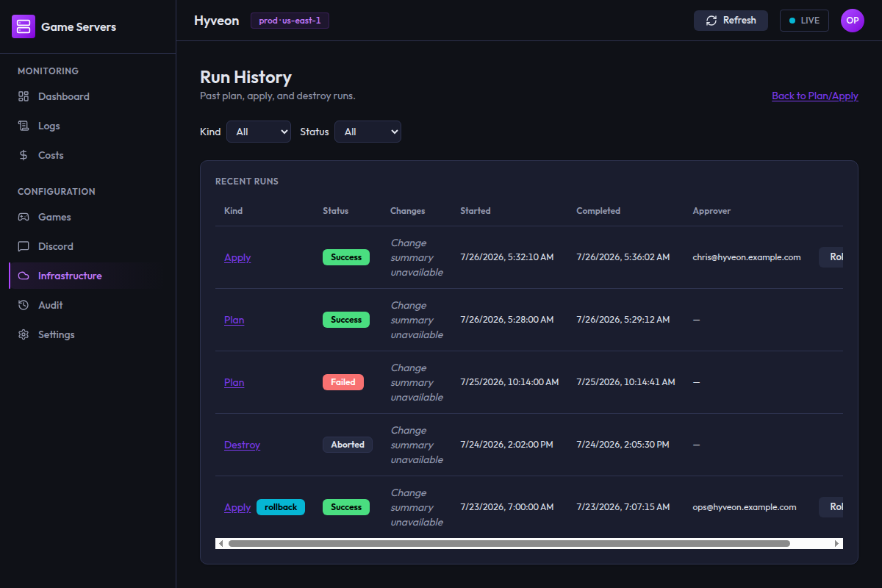The image size is (882, 588).
Task: Click the Changes column header
Action: click(x=408, y=211)
